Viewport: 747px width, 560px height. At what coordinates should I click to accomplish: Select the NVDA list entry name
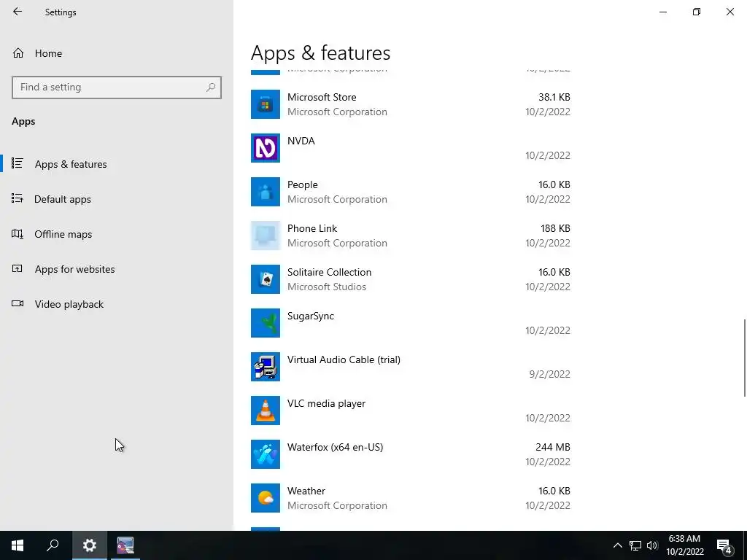click(x=301, y=141)
